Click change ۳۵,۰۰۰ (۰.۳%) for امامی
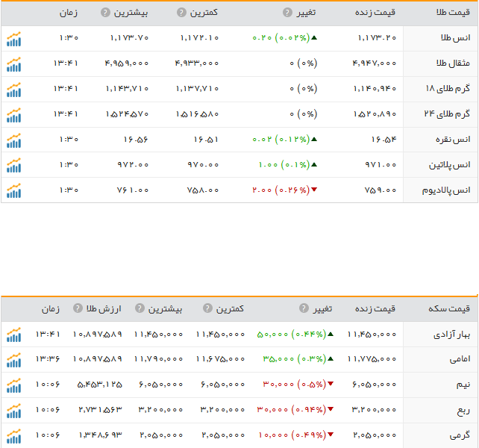 [298, 359]
